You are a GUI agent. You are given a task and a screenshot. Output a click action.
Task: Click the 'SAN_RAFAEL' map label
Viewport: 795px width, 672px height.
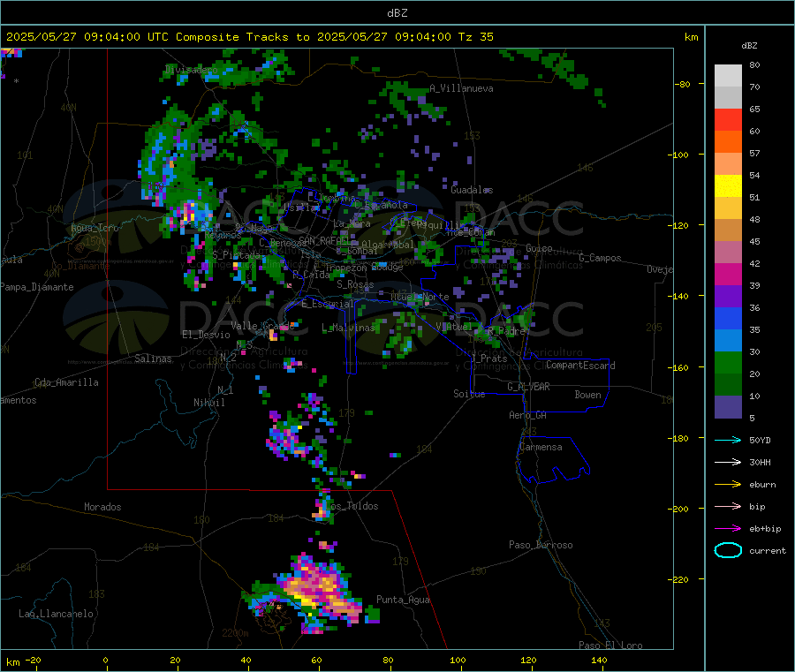tap(323, 240)
